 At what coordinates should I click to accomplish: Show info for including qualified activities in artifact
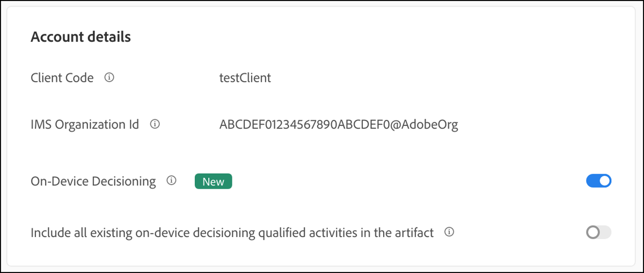[450, 233]
